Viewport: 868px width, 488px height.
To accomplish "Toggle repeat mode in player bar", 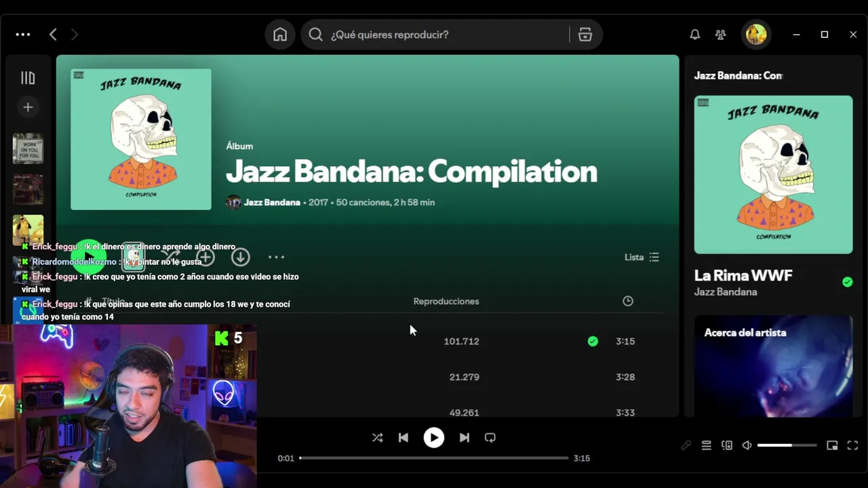I will (x=490, y=438).
